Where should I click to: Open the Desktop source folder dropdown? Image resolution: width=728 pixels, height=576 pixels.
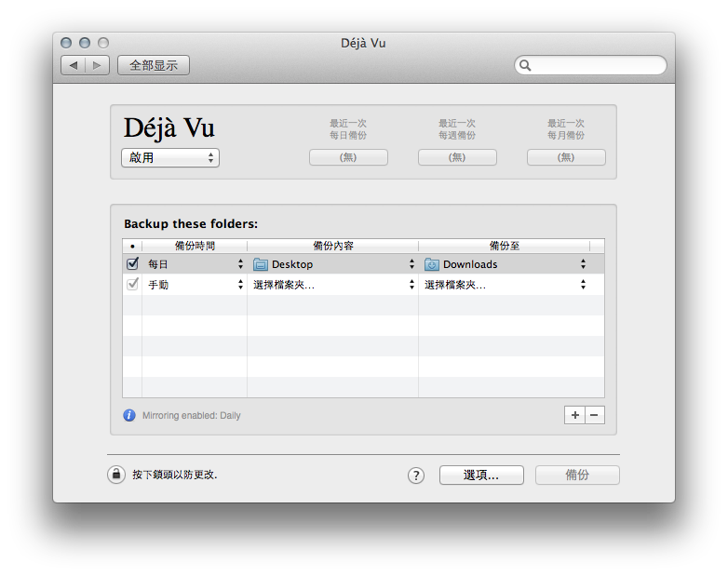click(333, 264)
